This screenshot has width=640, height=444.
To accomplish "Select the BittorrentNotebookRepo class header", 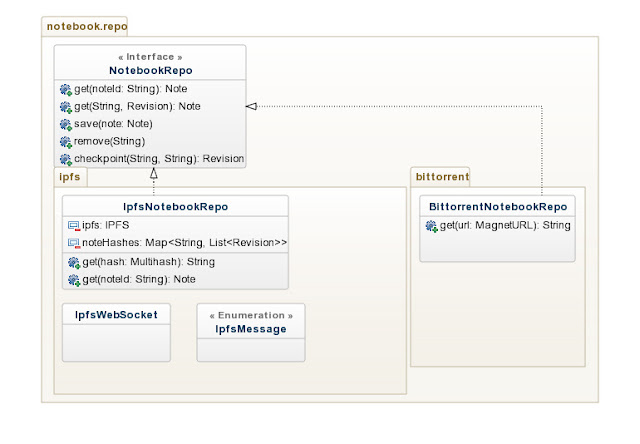I will click(x=498, y=206).
